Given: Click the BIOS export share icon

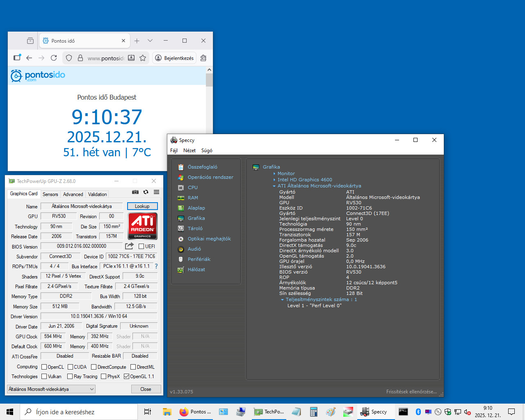Looking at the screenshot, I should pos(129,246).
